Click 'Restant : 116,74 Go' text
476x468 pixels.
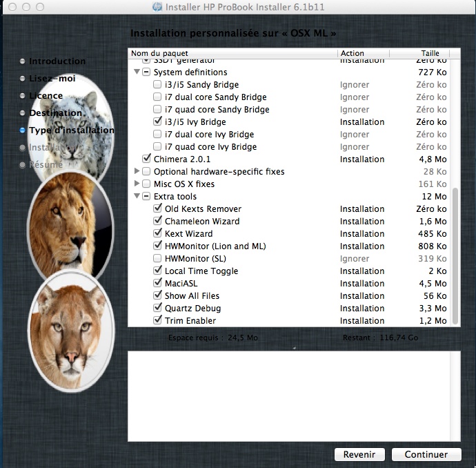(x=380, y=338)
